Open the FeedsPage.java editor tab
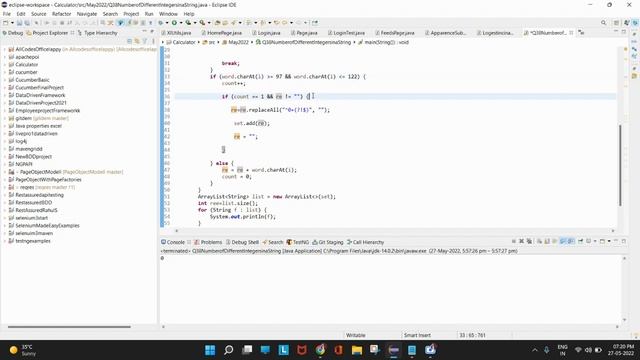The height and width of the screenshot is (360, 640). pos(395,33)
